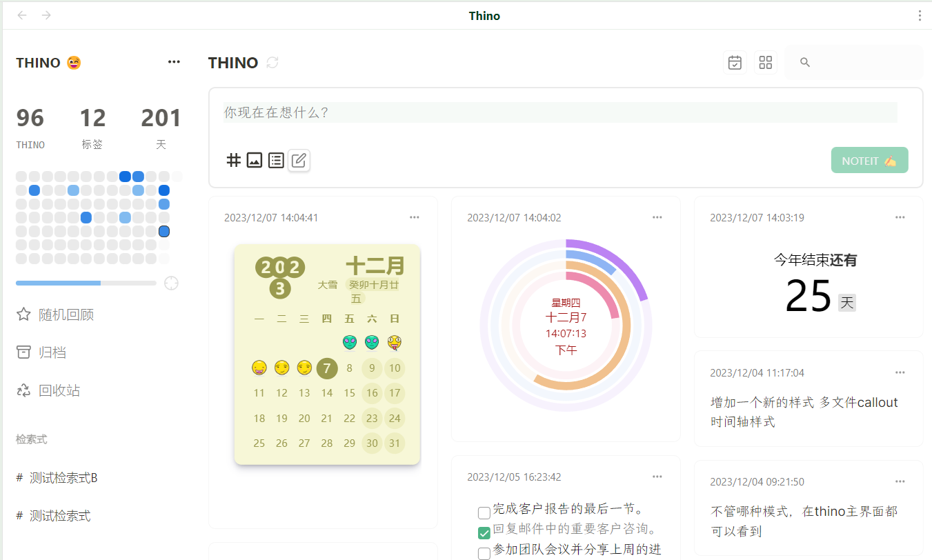Click the note text 增加一个新的样式 多文件callout

[x=804, y=403]
